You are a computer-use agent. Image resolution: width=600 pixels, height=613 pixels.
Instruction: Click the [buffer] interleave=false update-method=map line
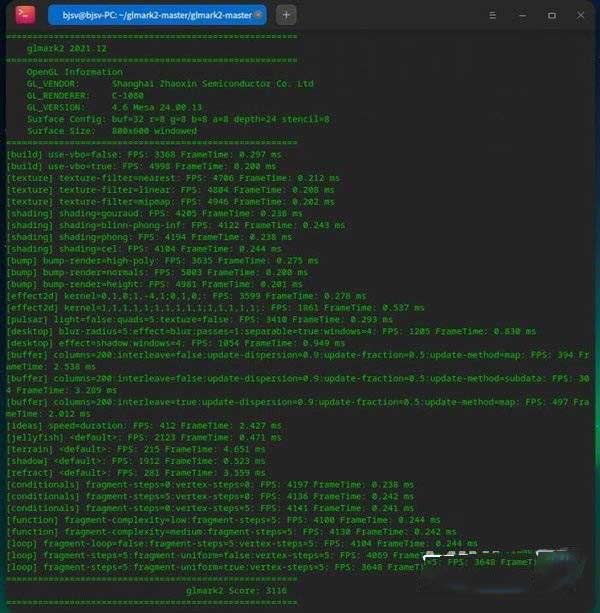(x=298, y=360)
